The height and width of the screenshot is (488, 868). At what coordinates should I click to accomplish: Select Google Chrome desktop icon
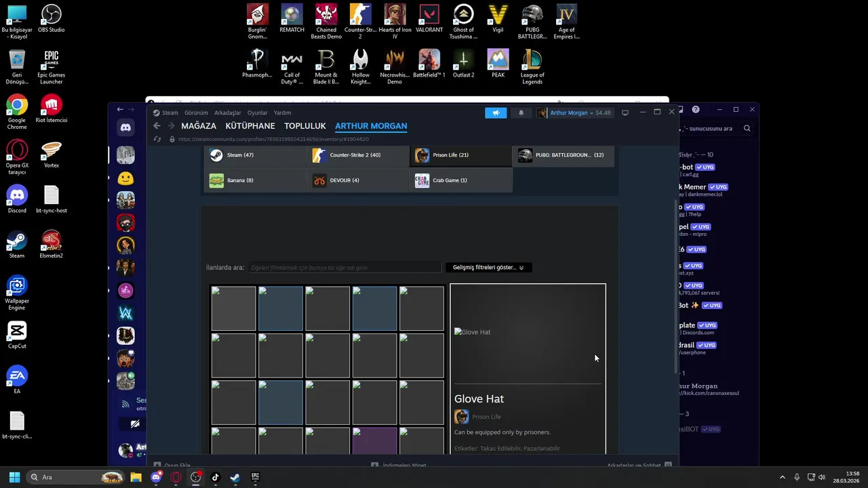[x=17, y=112]
